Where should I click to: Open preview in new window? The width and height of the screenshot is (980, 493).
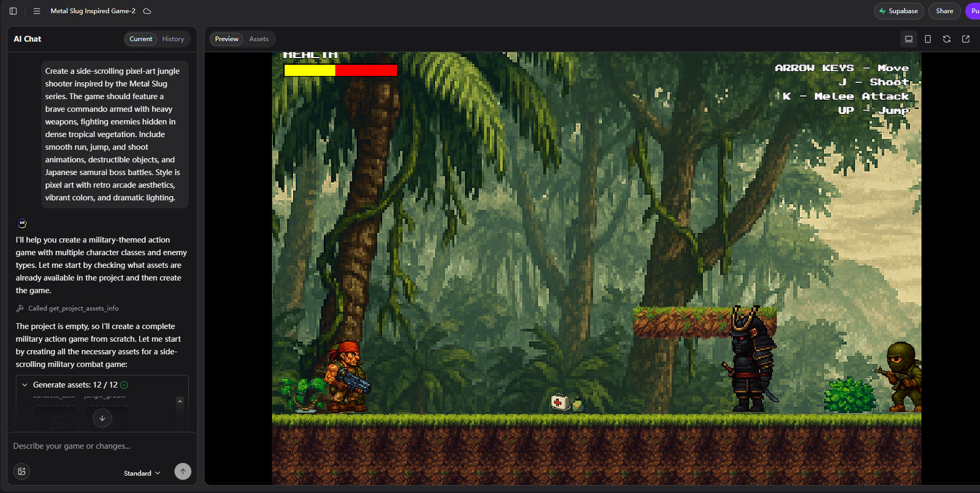click(x=965, y=39)
